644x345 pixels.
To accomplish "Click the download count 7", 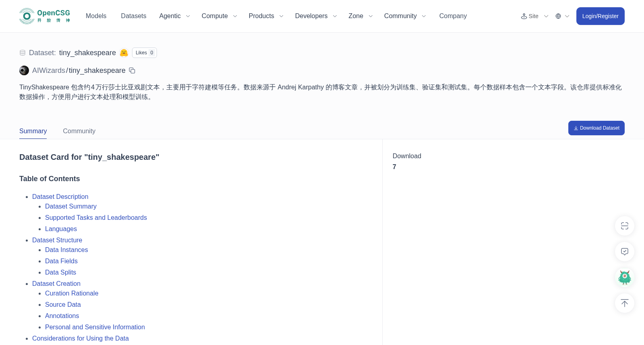I will pos(394,167).
